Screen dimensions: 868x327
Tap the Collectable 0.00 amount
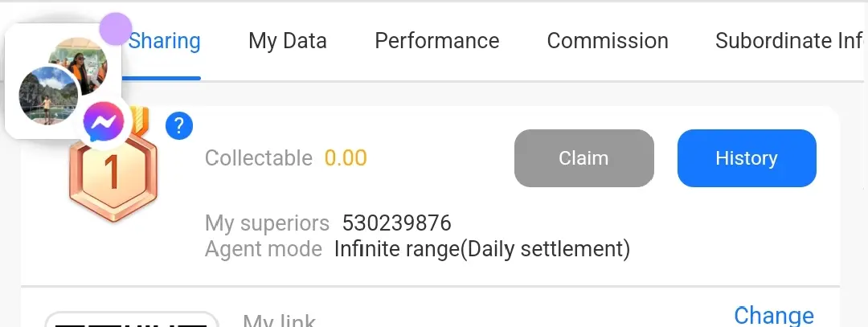click(x=346, y=158)
